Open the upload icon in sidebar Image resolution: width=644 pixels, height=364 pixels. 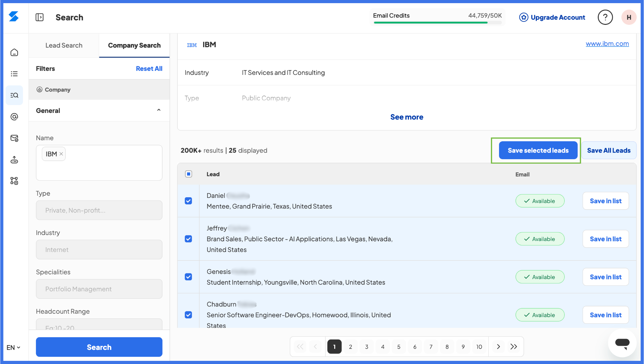pos(14,160)
